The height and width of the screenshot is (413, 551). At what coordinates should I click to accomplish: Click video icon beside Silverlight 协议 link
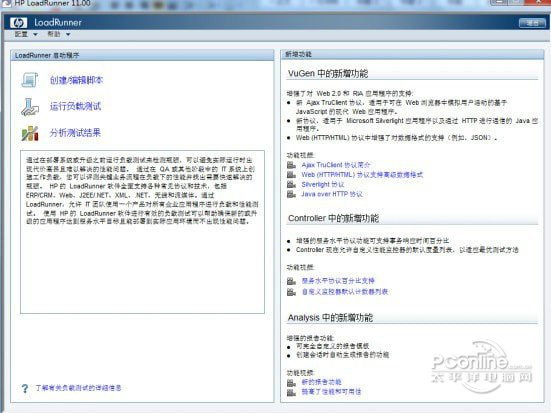pos(291,184)
